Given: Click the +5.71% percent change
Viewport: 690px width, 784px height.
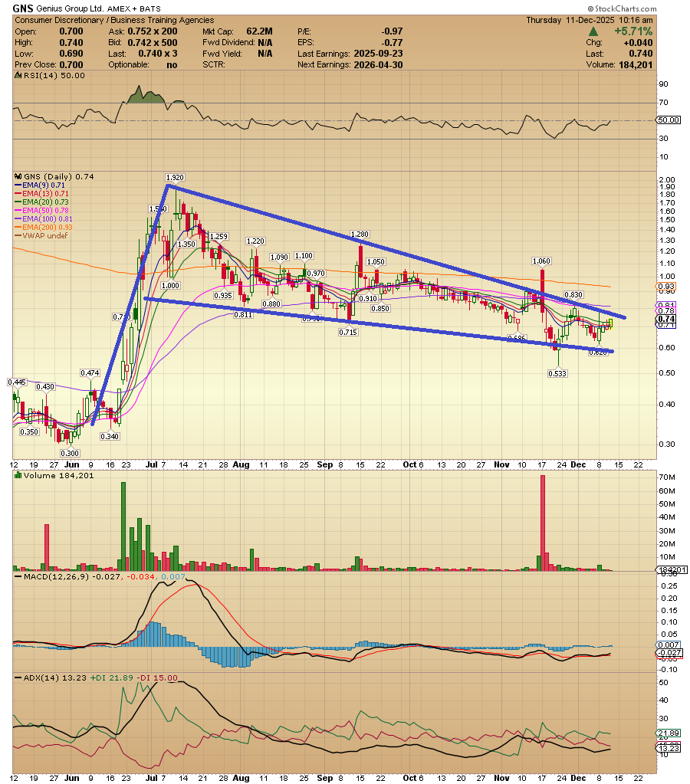Looking at the screenshot, I should click(x=633, y=31).
